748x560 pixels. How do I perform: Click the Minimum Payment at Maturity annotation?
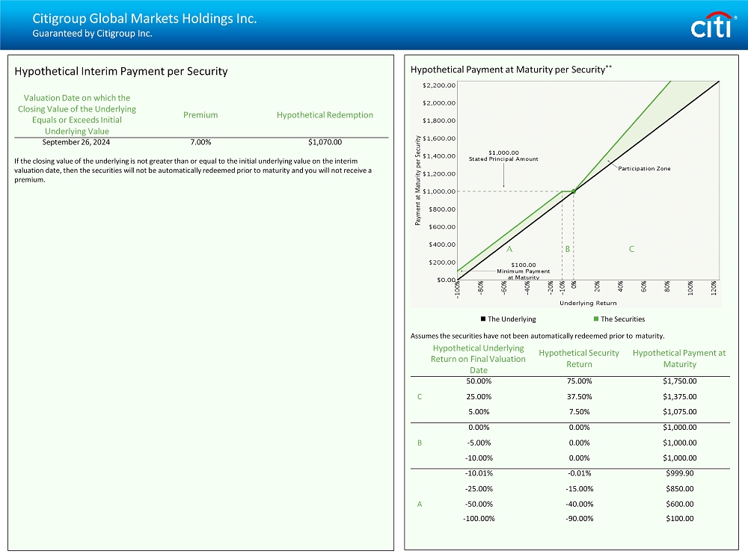(x=523, y=271)
